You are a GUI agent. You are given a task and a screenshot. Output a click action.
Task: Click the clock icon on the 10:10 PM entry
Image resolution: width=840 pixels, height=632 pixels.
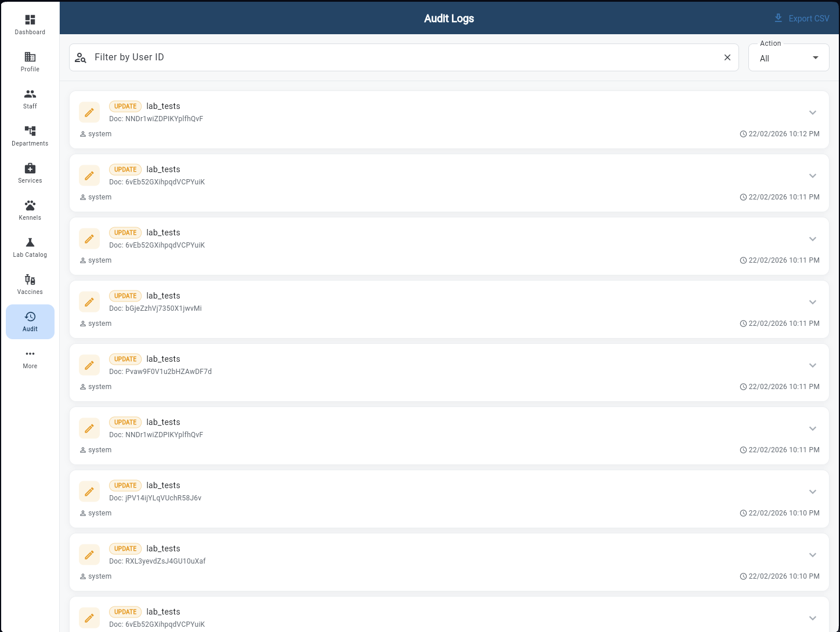[743, 513]
